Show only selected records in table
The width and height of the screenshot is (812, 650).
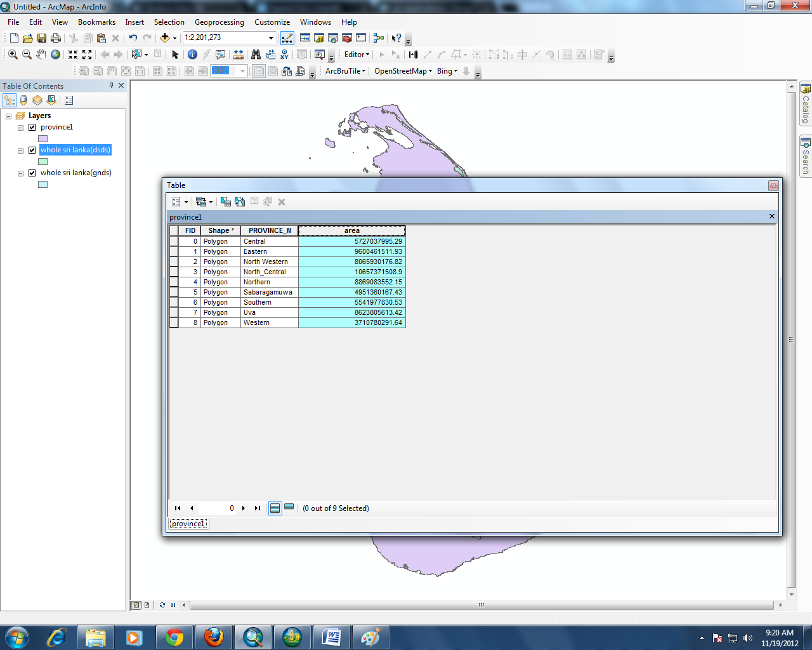287,508
